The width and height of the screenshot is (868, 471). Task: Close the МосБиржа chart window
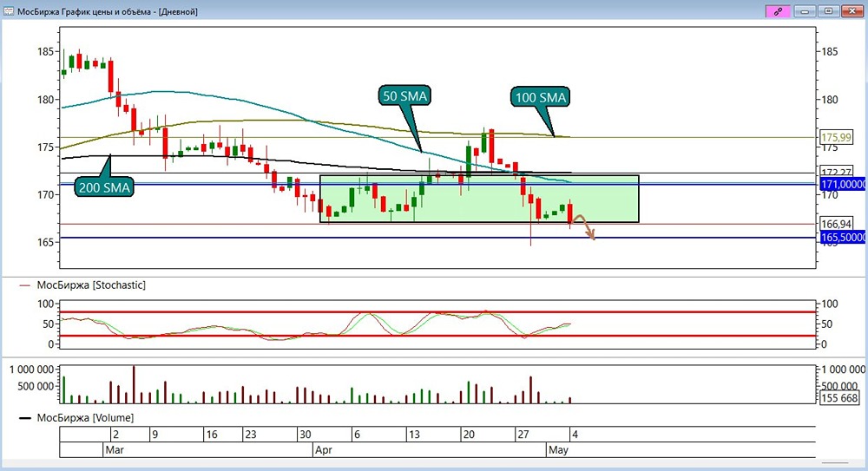coord(852,11)
